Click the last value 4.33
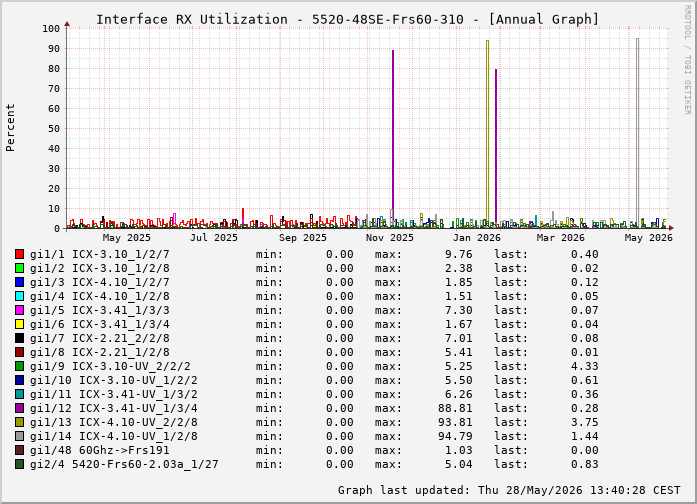The height and width of the screenshot is (504, 697). (585, 366)
